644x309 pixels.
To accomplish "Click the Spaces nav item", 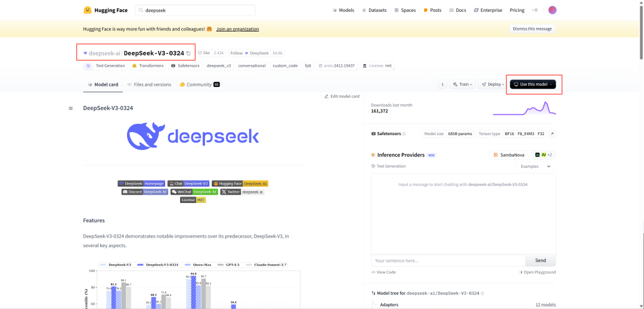I will pos(405,10).
